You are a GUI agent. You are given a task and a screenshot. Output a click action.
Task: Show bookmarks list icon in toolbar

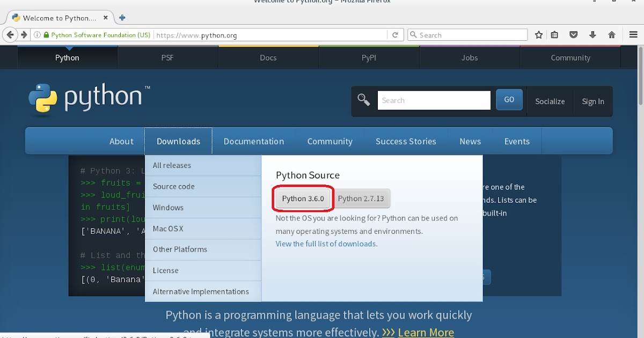(x=555, y=35)
